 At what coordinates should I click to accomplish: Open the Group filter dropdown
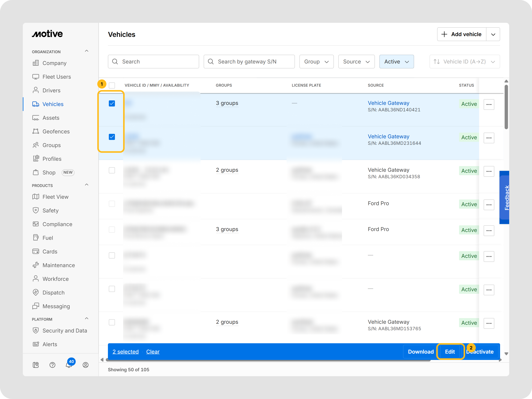(x=316, y=62)
